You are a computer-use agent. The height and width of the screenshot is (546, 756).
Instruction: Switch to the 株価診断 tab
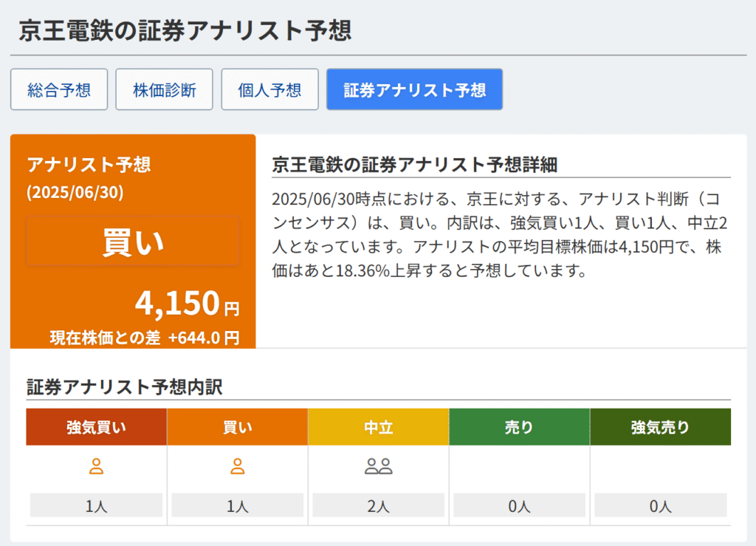tap(165, 89)
